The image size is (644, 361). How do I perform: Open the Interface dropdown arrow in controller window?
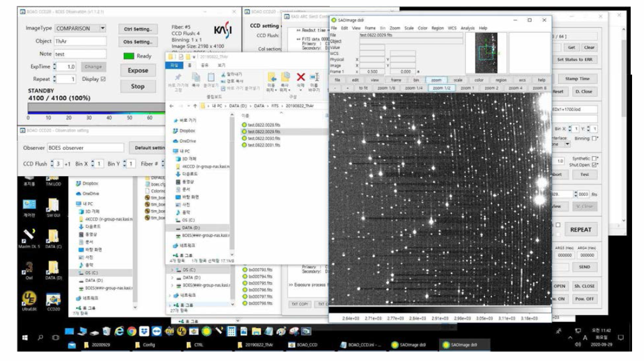[568, 144]
